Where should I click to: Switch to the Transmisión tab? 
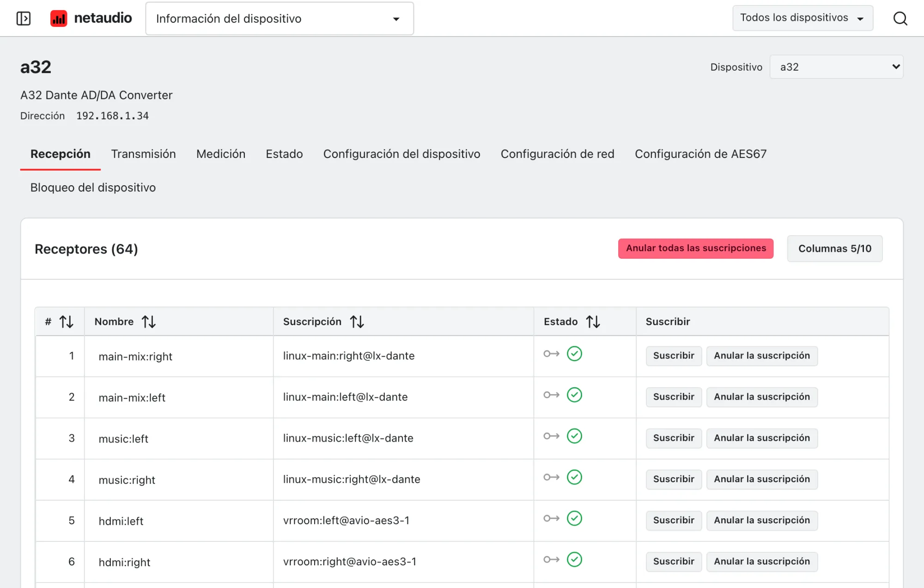(x=143, y=154)
